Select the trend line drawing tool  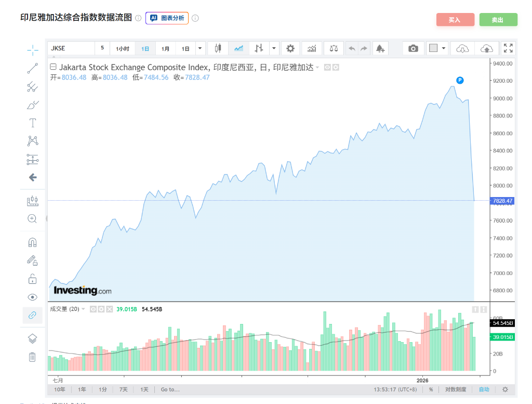[x=33, y=68]
